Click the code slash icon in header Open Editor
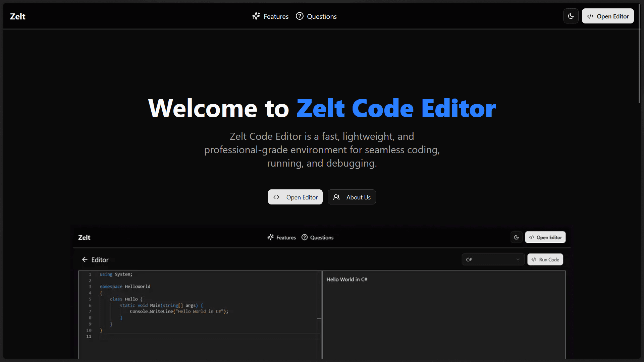 [590, 16]
